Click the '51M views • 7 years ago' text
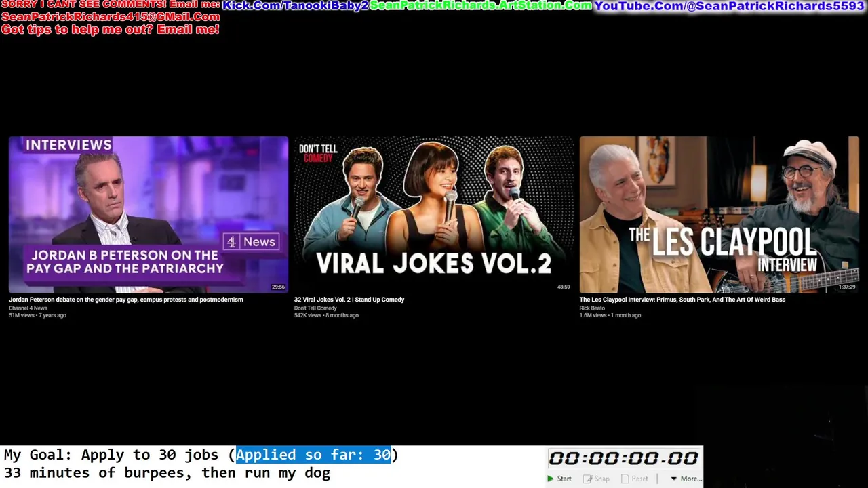Viewport: 868px width, 488px height. (37, 315)
